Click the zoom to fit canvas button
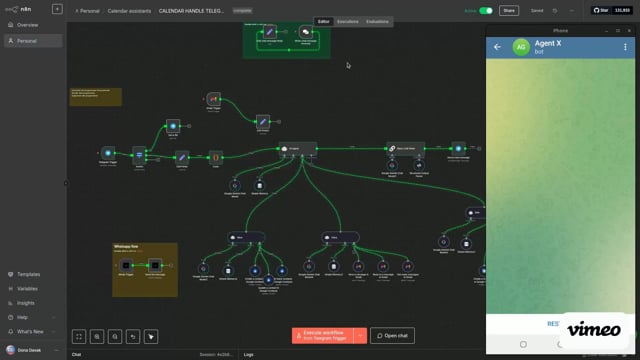 [x=79, y=337]
